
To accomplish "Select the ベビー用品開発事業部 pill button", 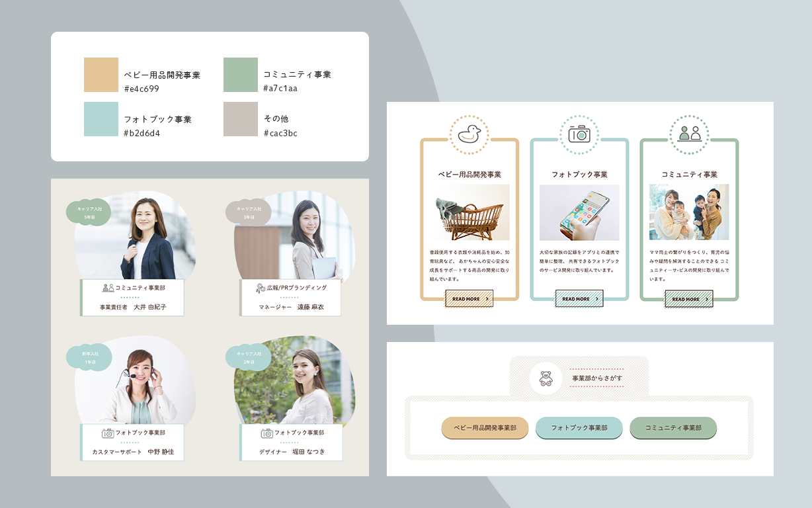I will 485,428.
